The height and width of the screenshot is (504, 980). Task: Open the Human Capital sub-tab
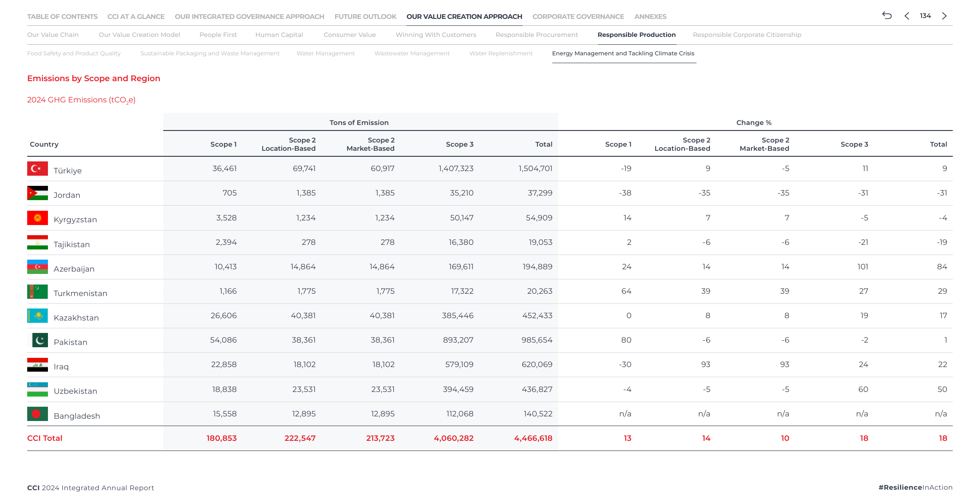[x=279, y=35]
